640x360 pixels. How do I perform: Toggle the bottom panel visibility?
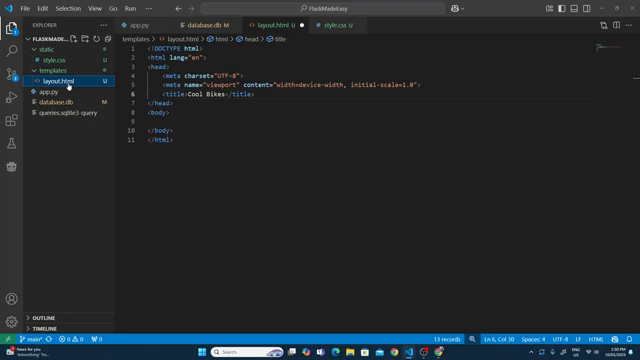point(574,8)
